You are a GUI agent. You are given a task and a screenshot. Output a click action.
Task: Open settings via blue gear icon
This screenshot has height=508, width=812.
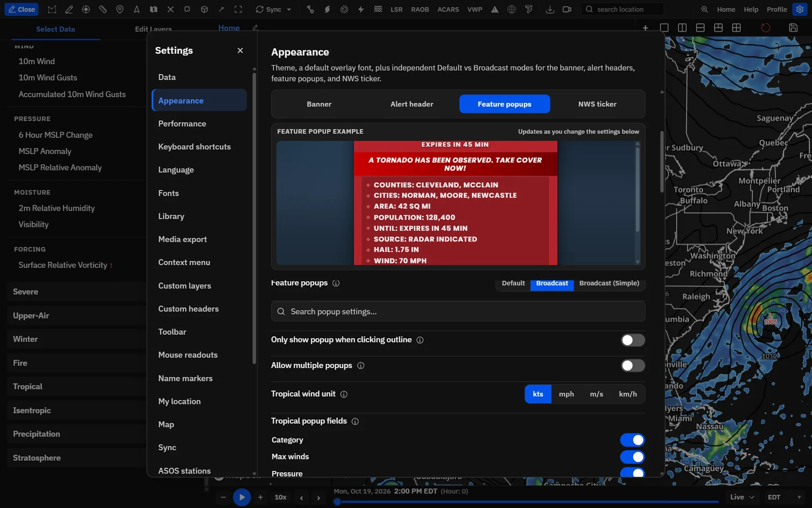click(x=800, y=9)
